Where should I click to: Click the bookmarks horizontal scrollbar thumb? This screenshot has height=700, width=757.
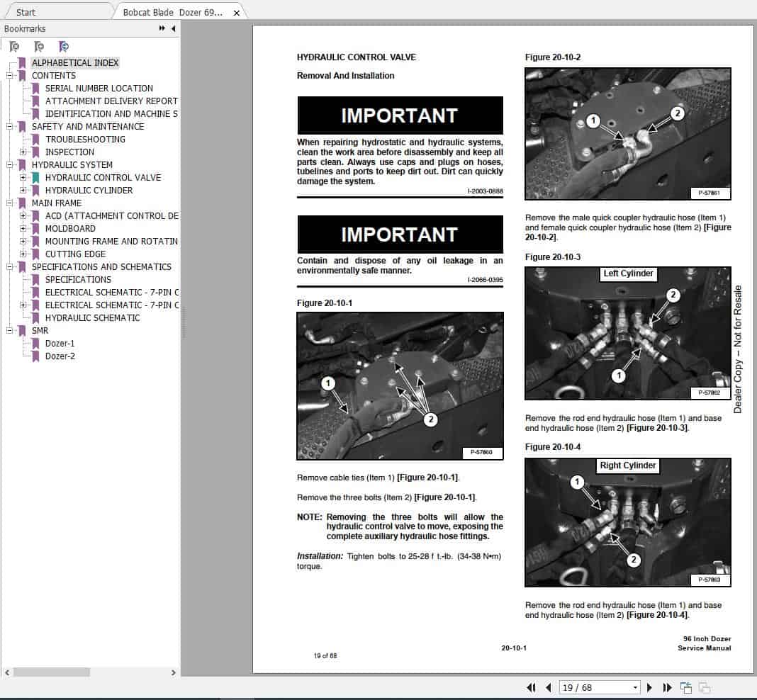(51, 672)
